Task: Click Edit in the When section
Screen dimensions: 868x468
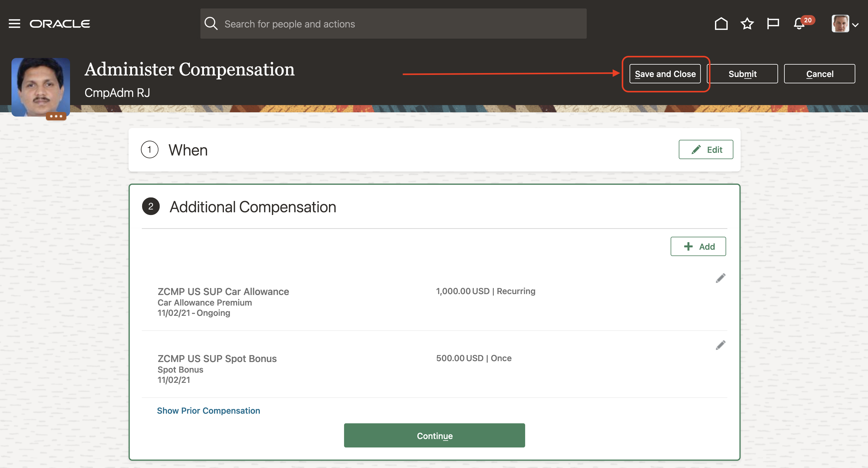Action: [706, 150]
